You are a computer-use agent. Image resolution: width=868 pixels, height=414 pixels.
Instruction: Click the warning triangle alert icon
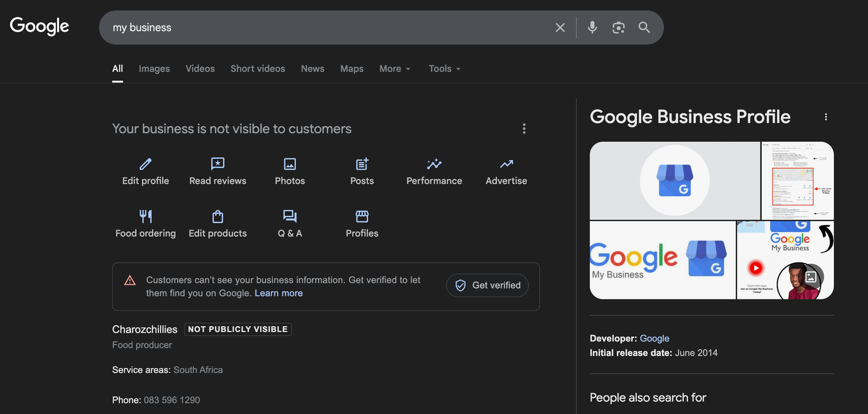[x=130, y=280]
